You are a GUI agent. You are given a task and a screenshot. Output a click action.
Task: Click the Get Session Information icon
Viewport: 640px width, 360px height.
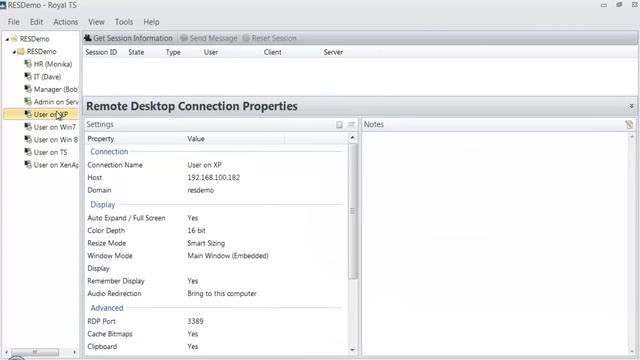88,38
